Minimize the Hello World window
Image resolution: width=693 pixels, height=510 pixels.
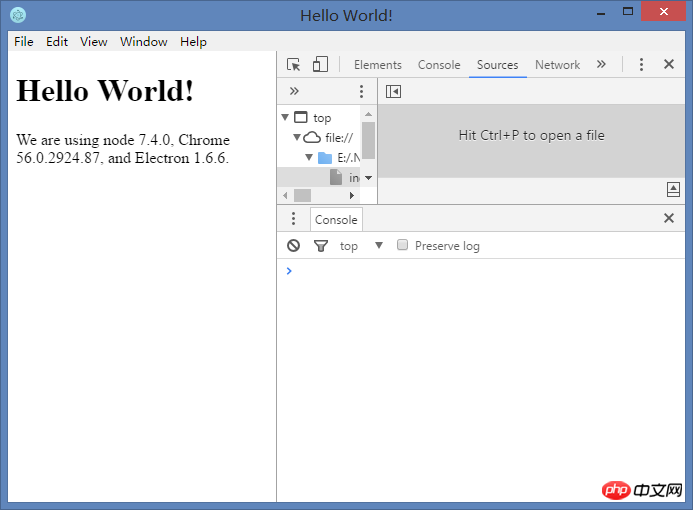(x=601, y=13)
